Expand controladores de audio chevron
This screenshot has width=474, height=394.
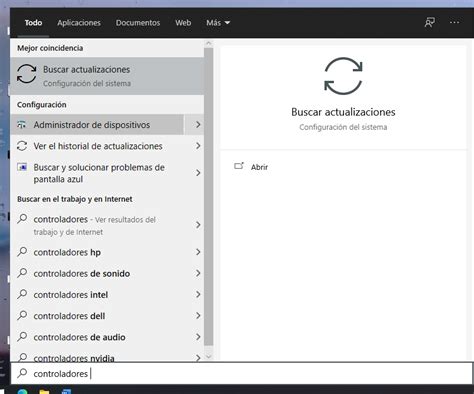(198, 337)
